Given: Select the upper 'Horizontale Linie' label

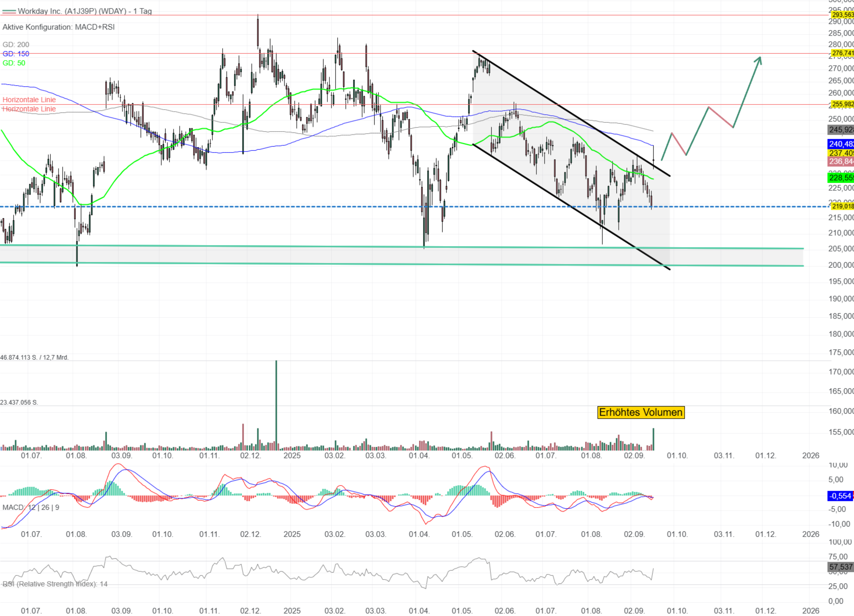Looking at the screenshot, I should 29,100.
